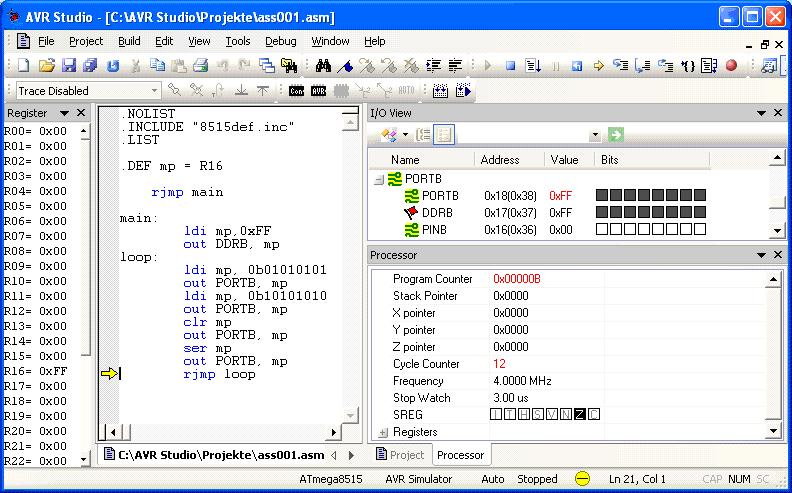Open the I/O View search combo box dropdown
Viewport: 792px width, 493px height.
click(595, 135)
